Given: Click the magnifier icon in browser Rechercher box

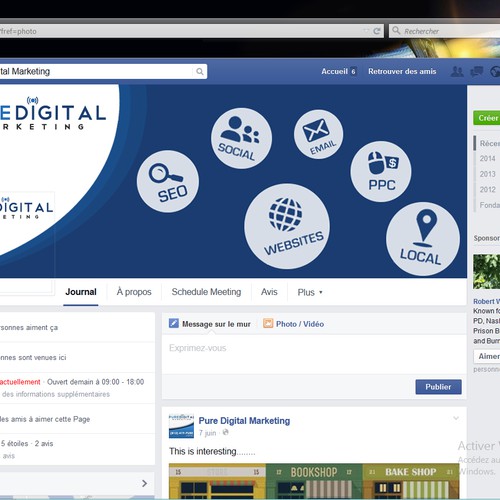Looking at the screenshot, I should 396,31.
